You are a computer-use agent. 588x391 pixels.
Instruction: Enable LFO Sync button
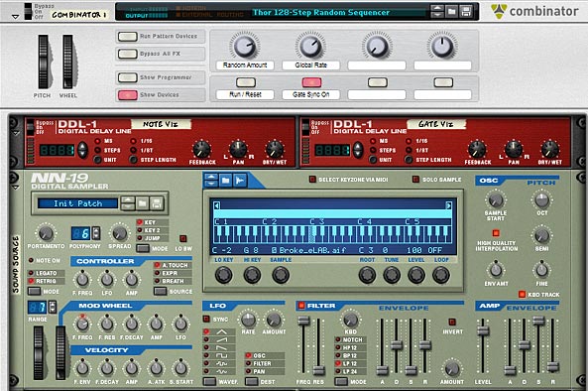(206, 319)
